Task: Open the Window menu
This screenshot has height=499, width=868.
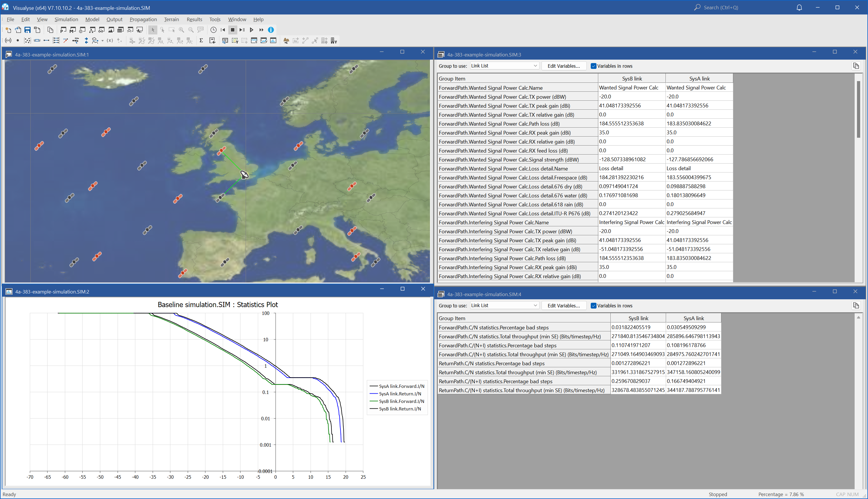Action: click(x=237, y=19)
